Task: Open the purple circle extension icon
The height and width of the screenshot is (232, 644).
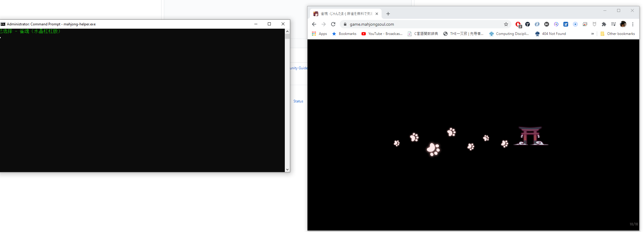Action: (556, 24)
